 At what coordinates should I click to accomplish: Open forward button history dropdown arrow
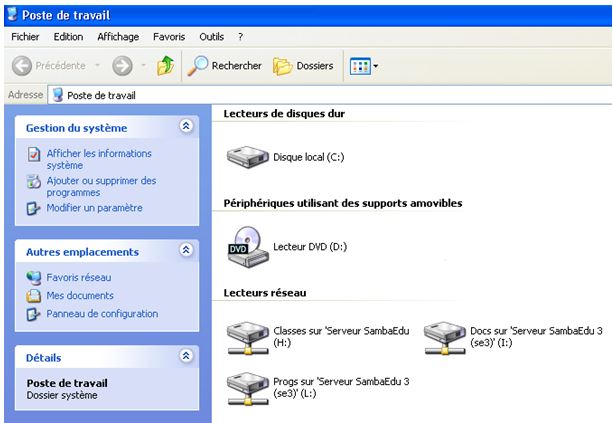[x=144, y=65]
